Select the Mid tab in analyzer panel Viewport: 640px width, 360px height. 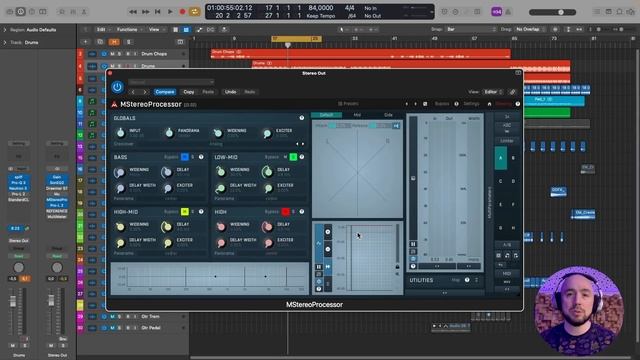pos(357,115)
